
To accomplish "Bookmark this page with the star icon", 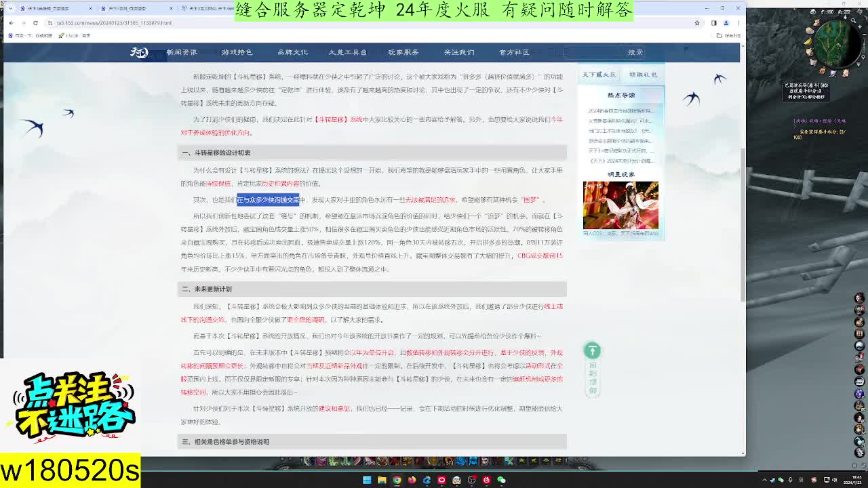I will [x=696, y=22].
